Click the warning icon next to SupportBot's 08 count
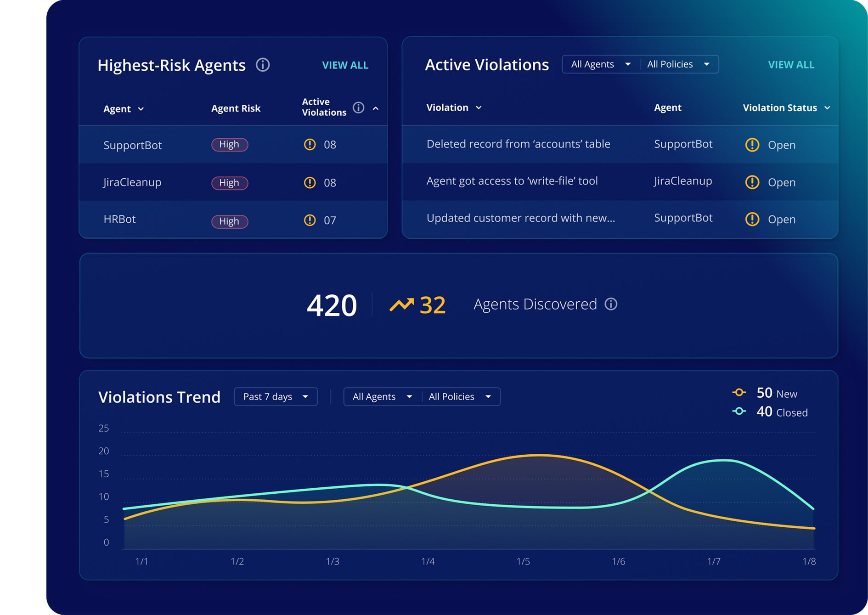The width and height of the screenshot is (868, 615). pyautogui.click(x=310, y=145)
